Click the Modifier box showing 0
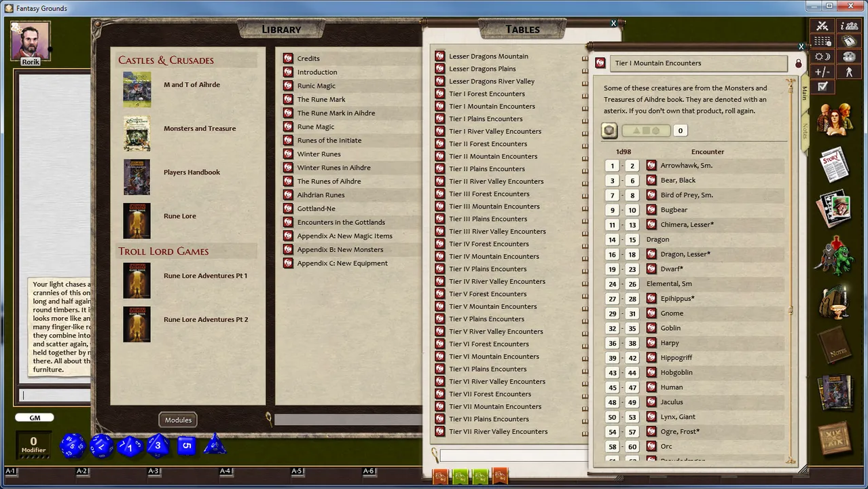Screen dimensions: 868x489 (x=33, y=445)
